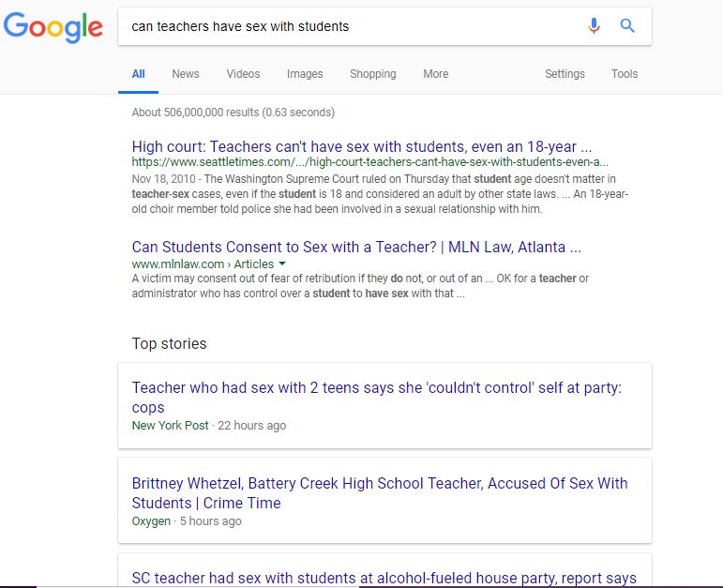Open the MLN Law Atlanta article link

pos(356,248)
